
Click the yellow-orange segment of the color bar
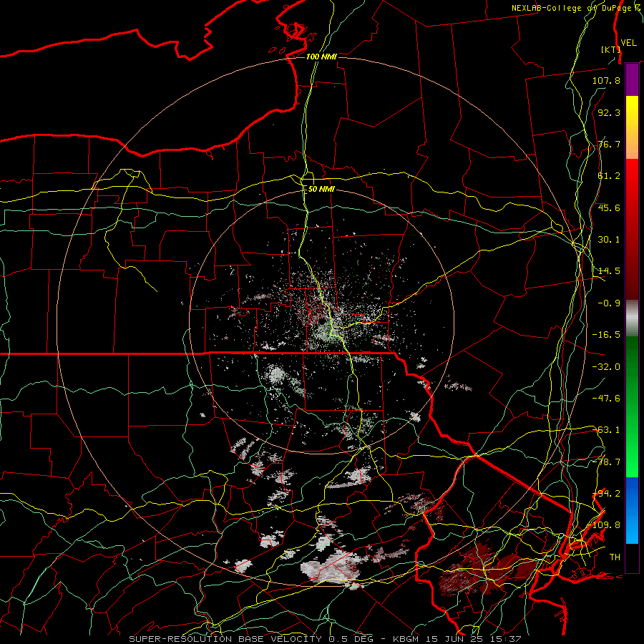[x=632, y=127]
